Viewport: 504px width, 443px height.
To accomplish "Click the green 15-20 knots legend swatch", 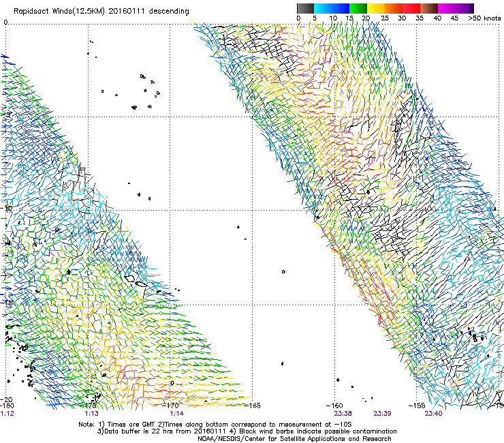I will [x=358, y=8].
